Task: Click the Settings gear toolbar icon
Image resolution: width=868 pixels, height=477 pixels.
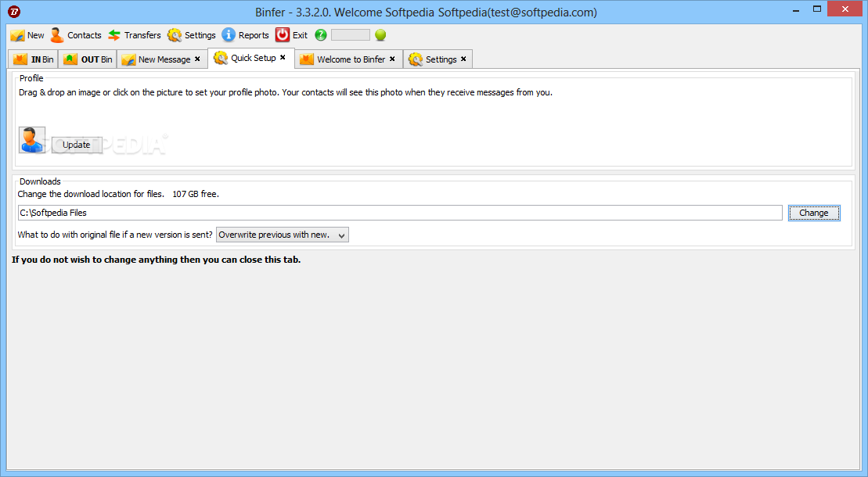Action: 175,35
